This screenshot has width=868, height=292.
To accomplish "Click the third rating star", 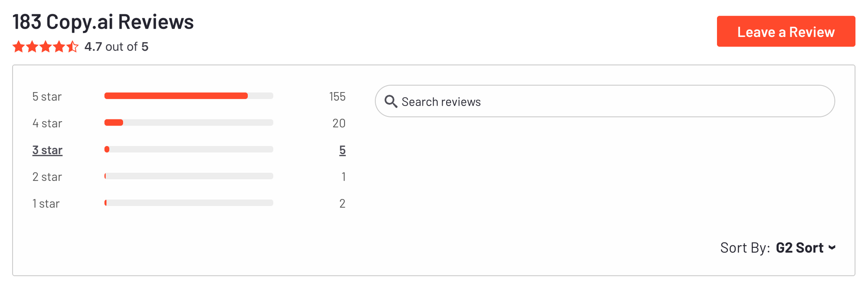I will point(46,46).
